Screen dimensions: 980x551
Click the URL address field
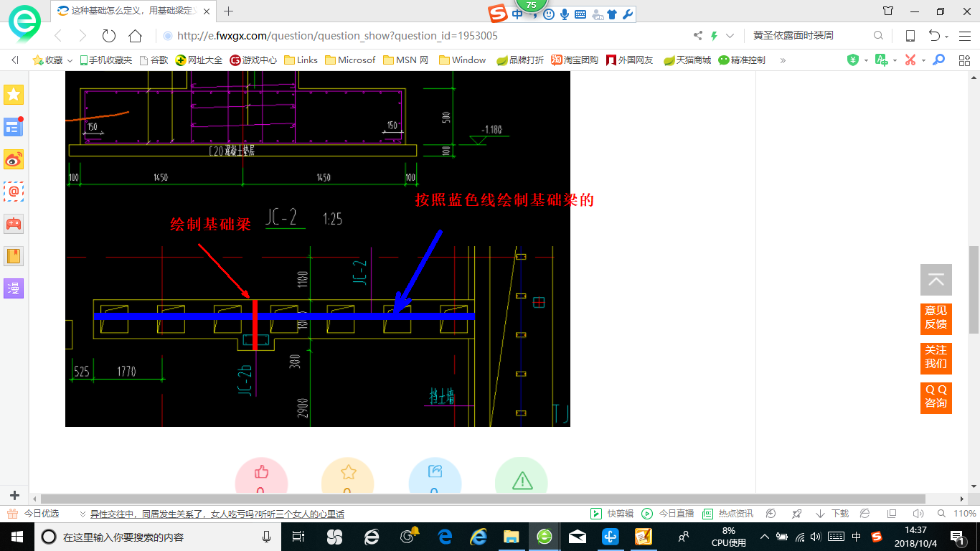pos(426,36)
